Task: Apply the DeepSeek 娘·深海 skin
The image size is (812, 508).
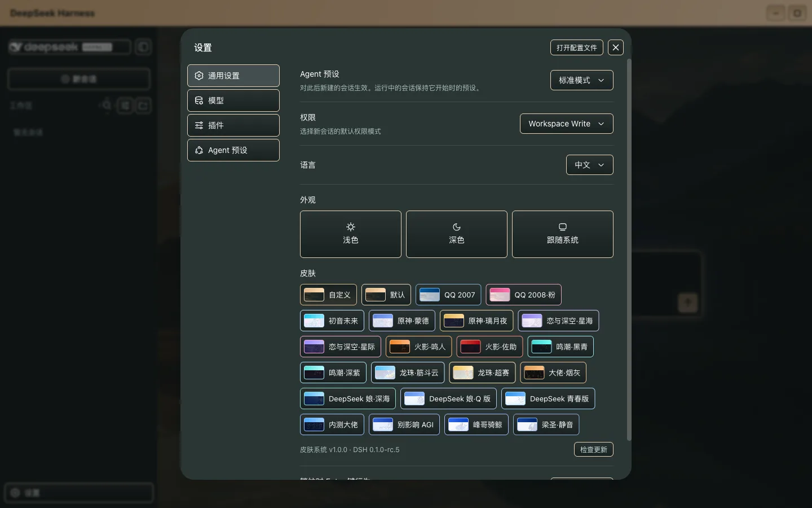Action: [348, 398]
